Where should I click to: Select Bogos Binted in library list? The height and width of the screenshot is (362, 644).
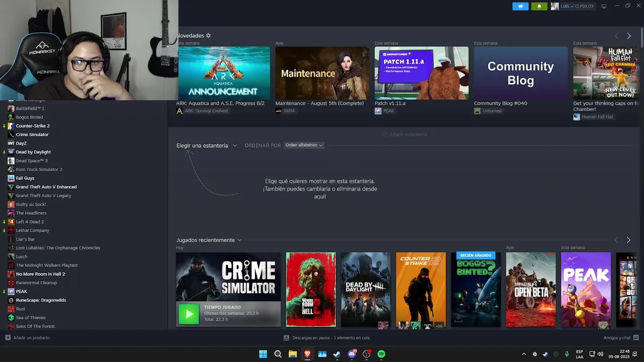[x=29, y=117]
